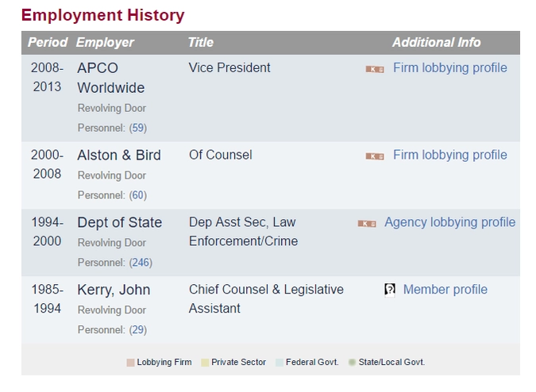536x392 pixels.
Task: Click the Period column header
Action: coord(48,43)
